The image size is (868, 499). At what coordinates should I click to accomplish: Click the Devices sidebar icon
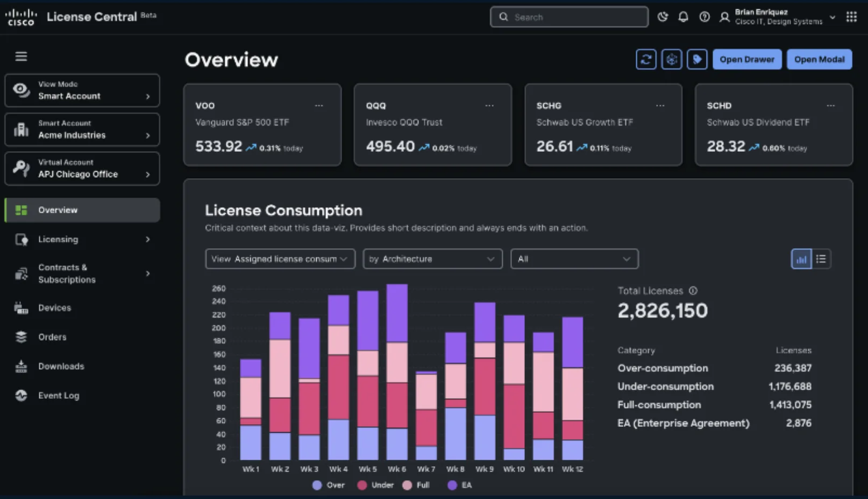pyautogui.click(x=21, y=308)
